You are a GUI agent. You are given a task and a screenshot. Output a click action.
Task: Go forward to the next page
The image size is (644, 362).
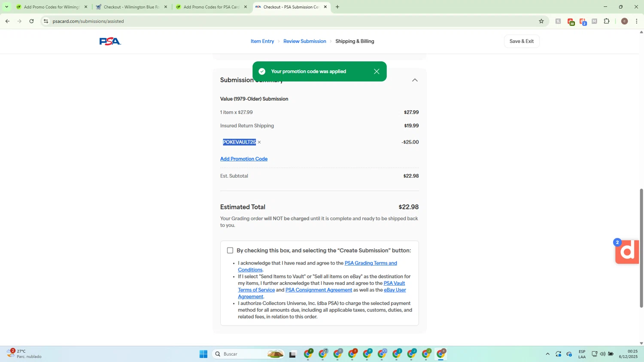point(19,21)
